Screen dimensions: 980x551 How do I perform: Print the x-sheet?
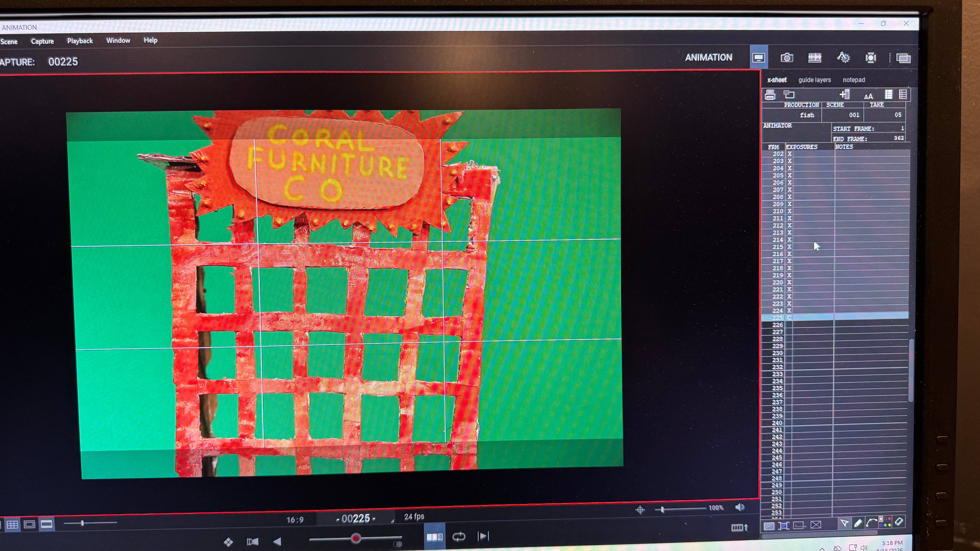770,95
